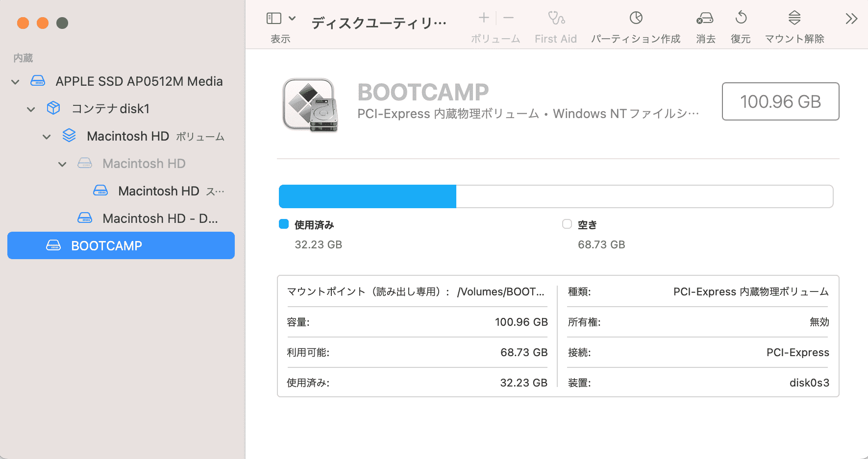Run First Aid stethoscope icon
Screen dimensions: 868x459
(x=556, y=18)
